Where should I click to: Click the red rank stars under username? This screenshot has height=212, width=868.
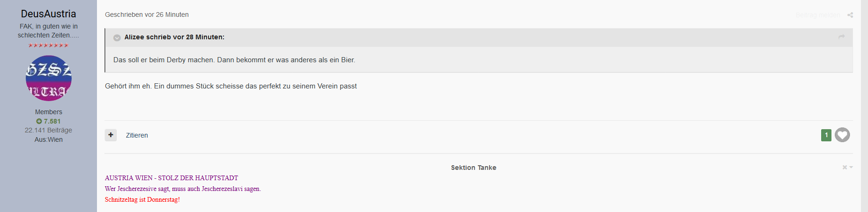48,45
